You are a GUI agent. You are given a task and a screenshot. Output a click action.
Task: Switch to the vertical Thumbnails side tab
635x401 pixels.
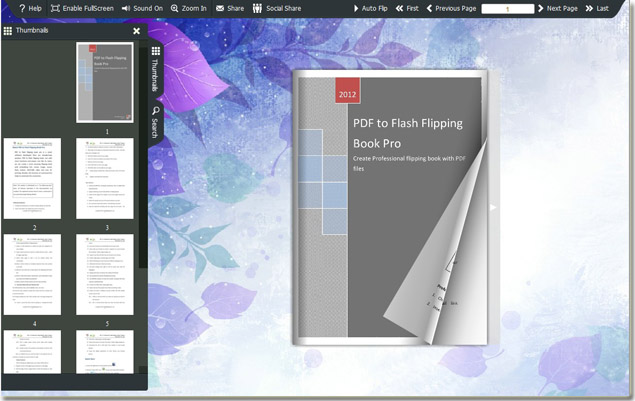[156, 69]
